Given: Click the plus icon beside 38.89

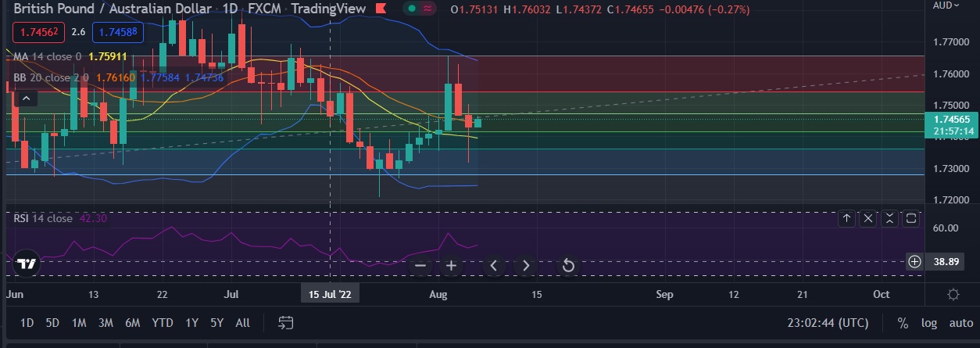Looking at the screenshot, I should pos(914,262).
